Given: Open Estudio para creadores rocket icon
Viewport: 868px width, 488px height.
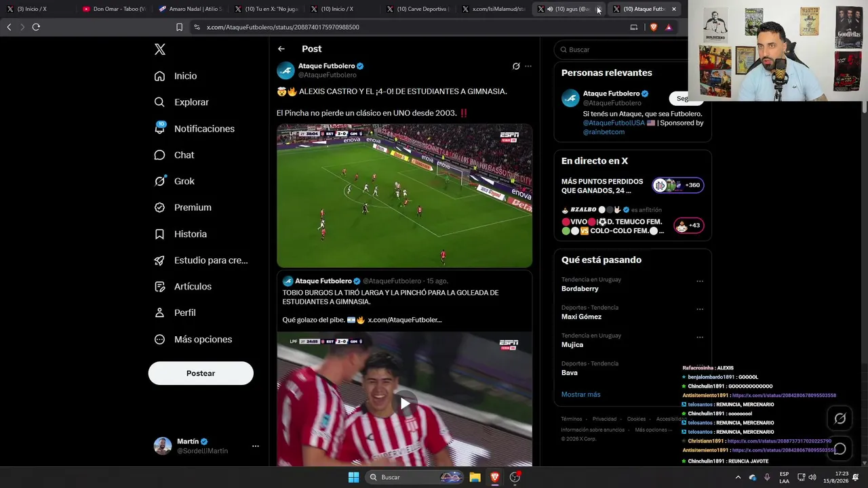Looking at the screenshot, I should (x=159, y=260).
